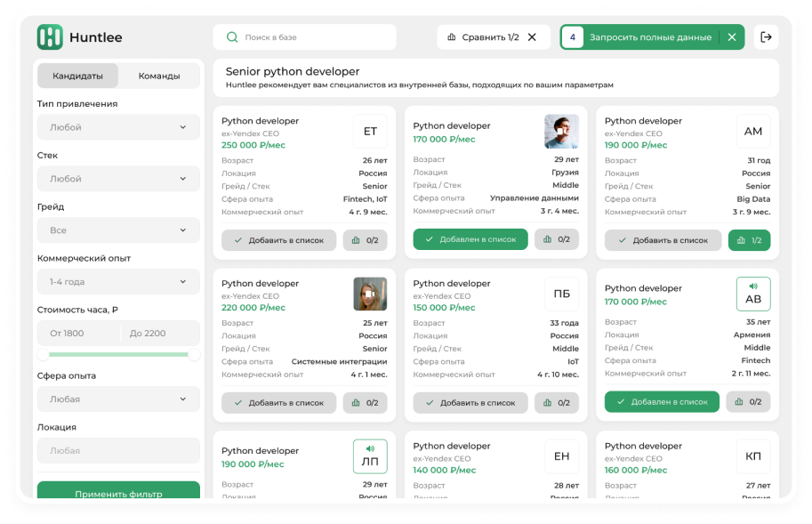This screenshot has width=812, height=524.
Task: Click the ПБ initials avatar
Action: pos(562,294)
